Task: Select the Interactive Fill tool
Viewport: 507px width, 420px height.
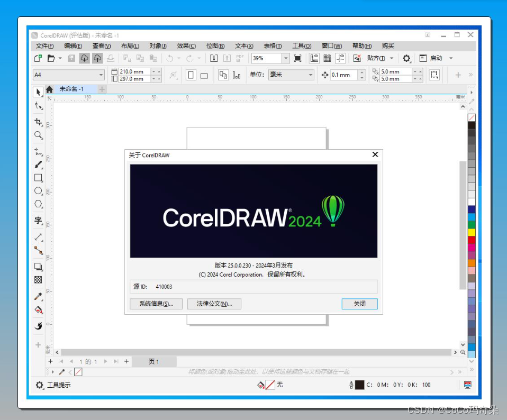Action: coord(39,310)
